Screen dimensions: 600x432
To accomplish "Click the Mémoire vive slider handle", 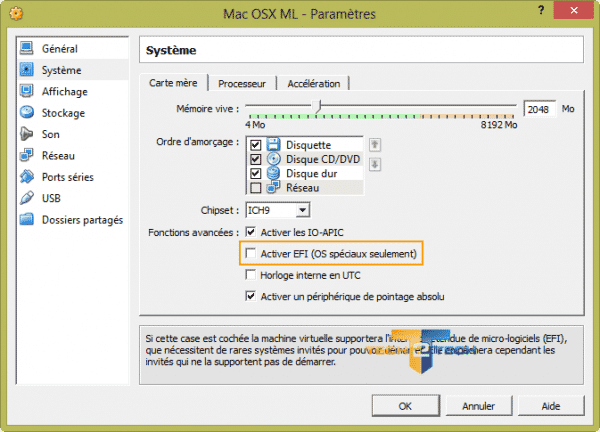I will click(x=316, y=106).
